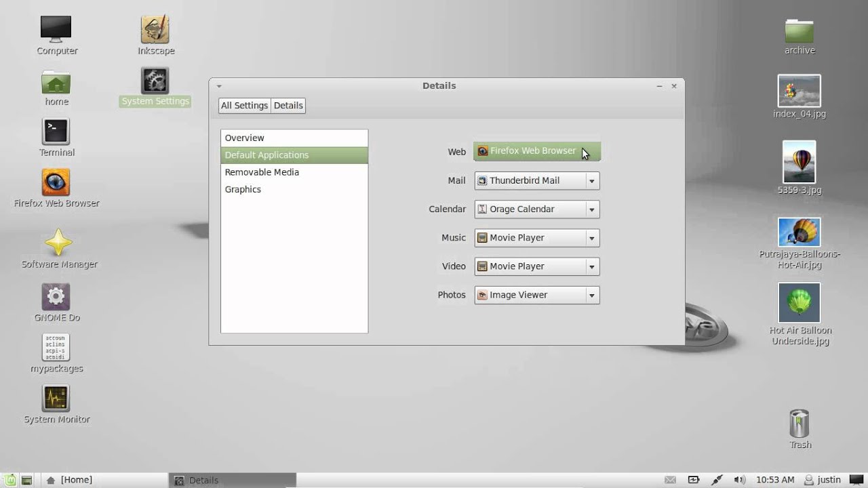This screenshot has height=488, width=868.
Task: Select Putrajaya-Balloons-Hot-Air.jpg thumbnail
Action: tap(800, 232)
